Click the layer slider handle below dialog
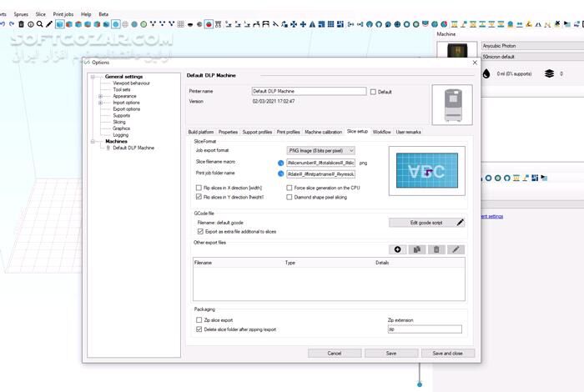 pyautogui.click(x=420, y=384)
